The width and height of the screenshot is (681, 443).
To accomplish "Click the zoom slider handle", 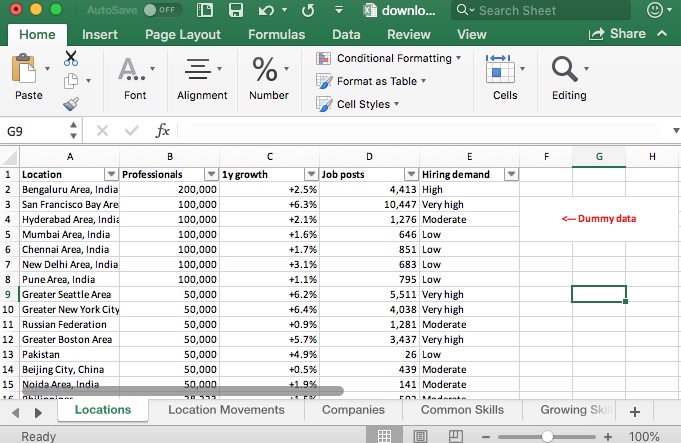I will click(547, 436).
